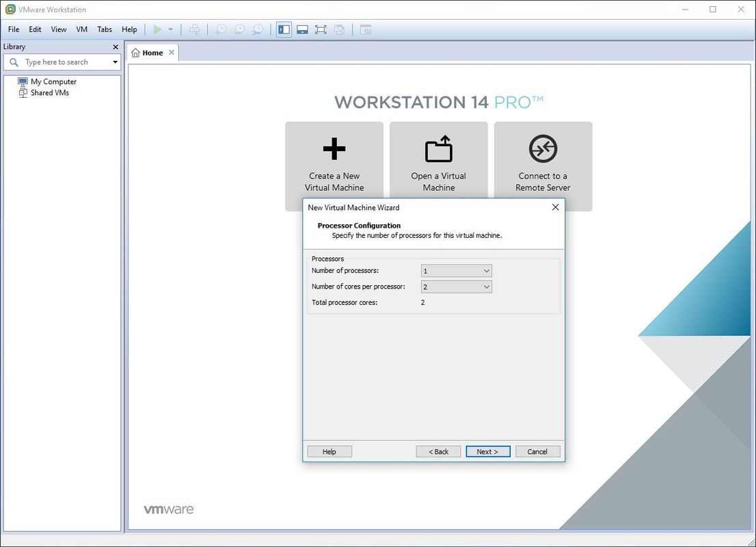Open the Edit menu
The height and width of the screenshot is (547, 756).
click(35, 29)
